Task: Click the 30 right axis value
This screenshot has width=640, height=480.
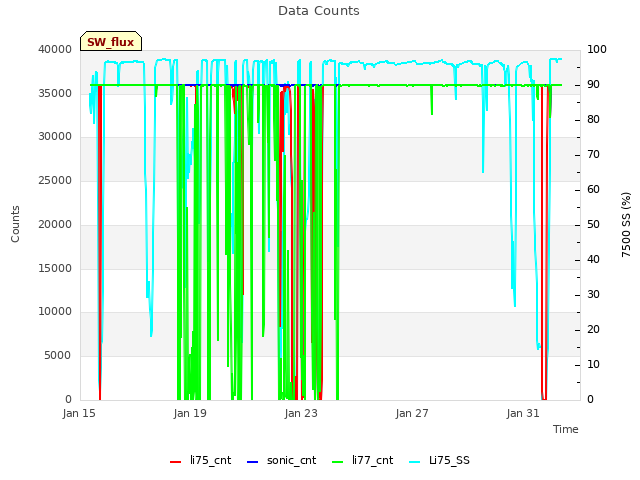Action: tap(593, 295)
